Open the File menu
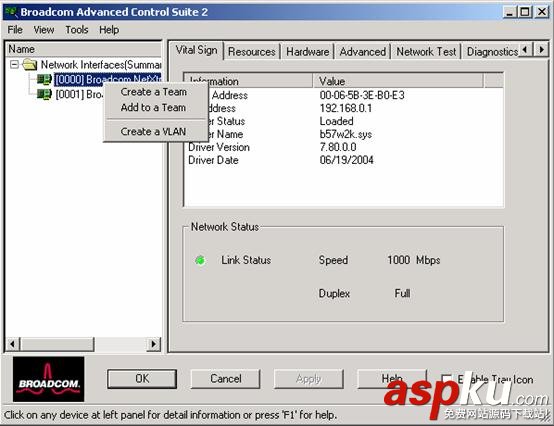This screenshot has height=426, width=554. click(15, 30)
